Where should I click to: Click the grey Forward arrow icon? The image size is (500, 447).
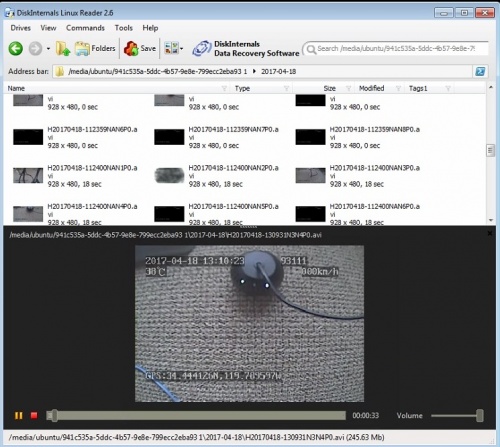(x=35, y=49)
